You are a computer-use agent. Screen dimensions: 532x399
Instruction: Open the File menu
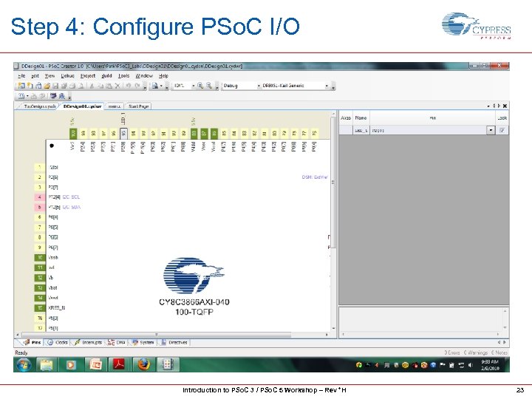coord(21,75)
